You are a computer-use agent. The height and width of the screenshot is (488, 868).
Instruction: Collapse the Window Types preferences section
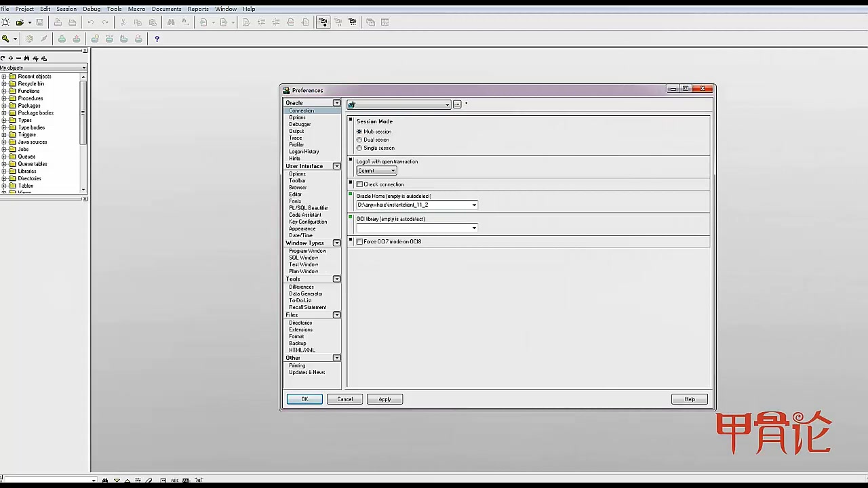[336, 243]
